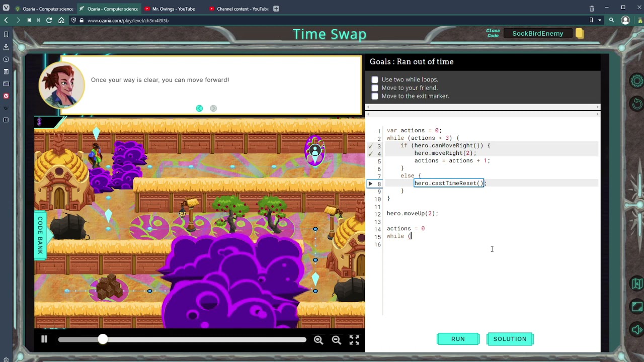This screenshot has width=644, height=362.
Task: Click browser back arrow
Action: tap(6, 20)
